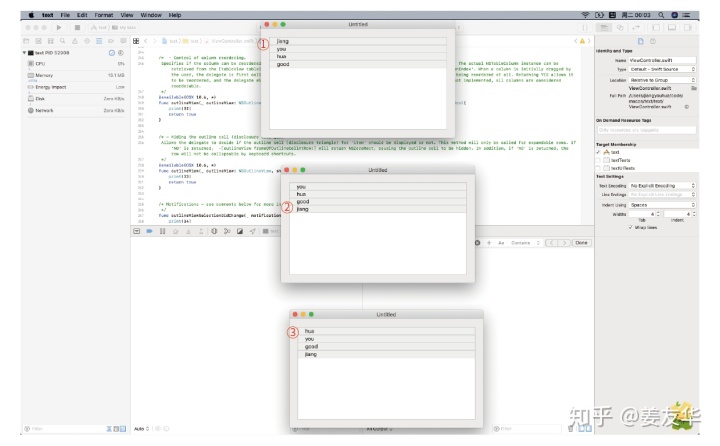Screen dimensions: 720x446
Task: Open the related items grid icon
Action: [x=136, y=41]
